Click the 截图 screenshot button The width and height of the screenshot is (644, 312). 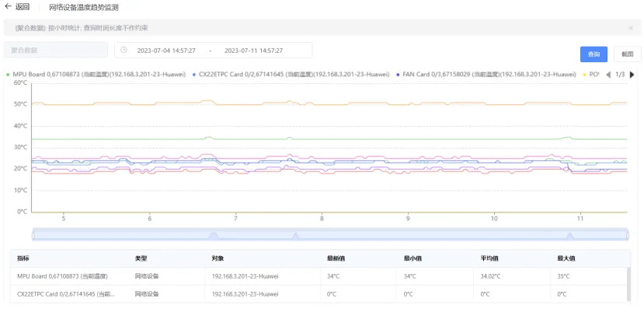coord(627,54)
